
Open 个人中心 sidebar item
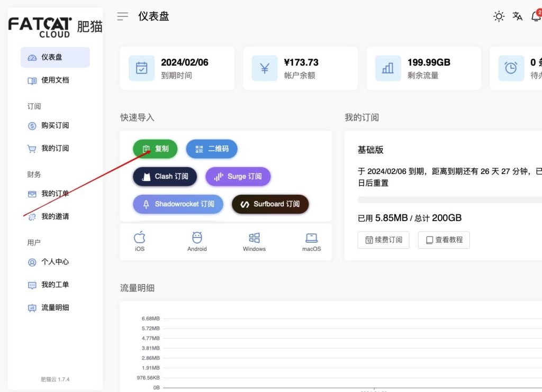point(55,262)
